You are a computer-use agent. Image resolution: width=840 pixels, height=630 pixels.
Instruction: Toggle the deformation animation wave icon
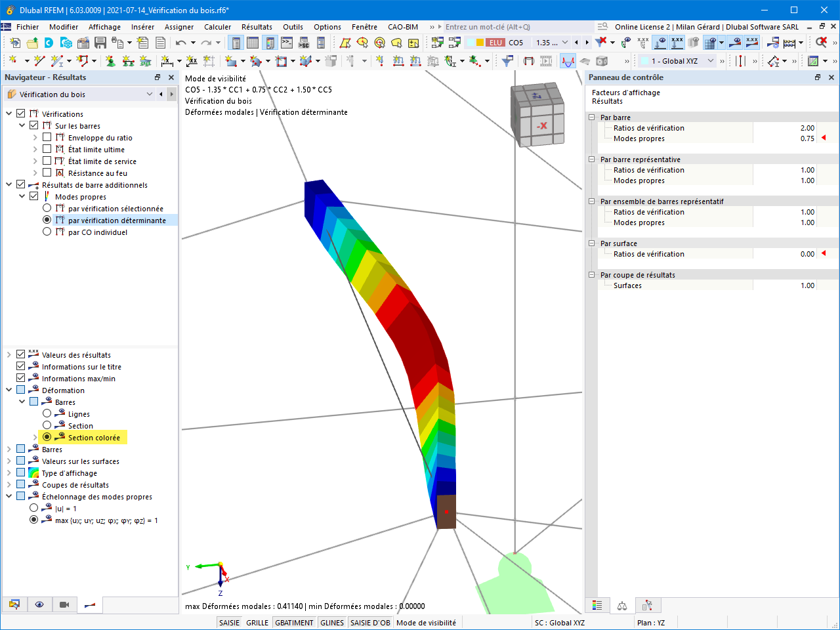[568, 61]
